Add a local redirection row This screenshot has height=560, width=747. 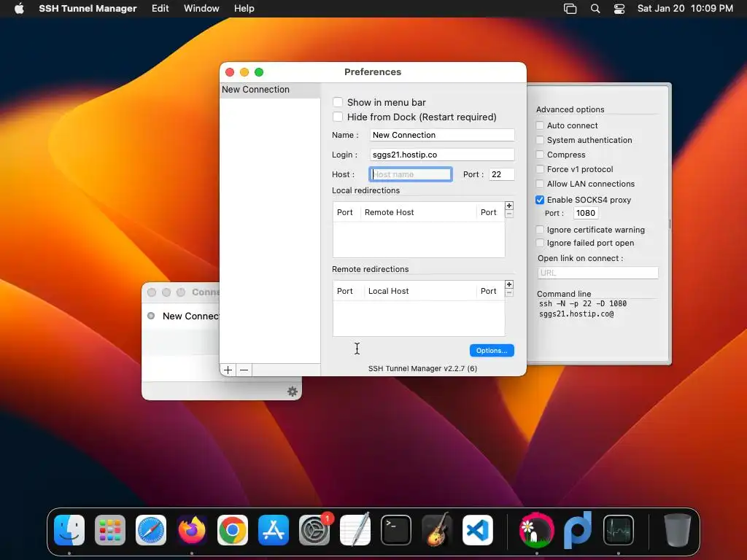click(508, 206)
